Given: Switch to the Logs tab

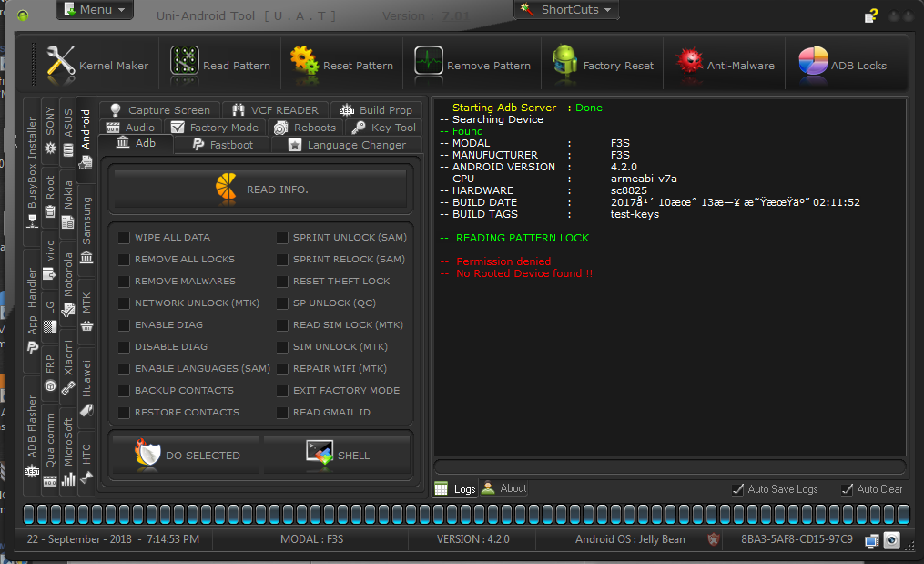Looking at the screenshot, I should [455, 488].
